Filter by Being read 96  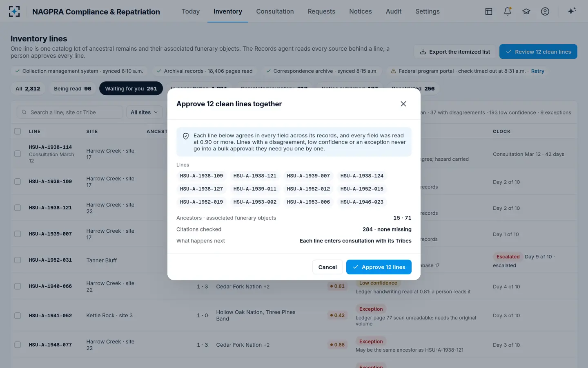coord(73,89)
